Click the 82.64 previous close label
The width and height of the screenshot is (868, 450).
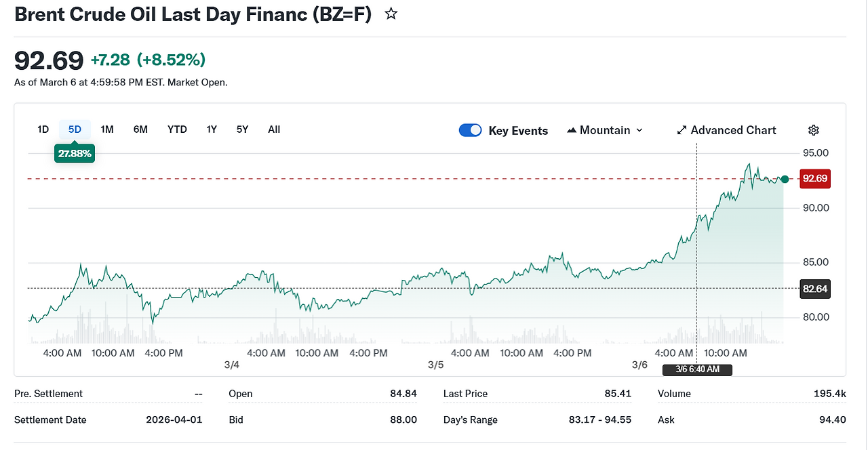814,289
